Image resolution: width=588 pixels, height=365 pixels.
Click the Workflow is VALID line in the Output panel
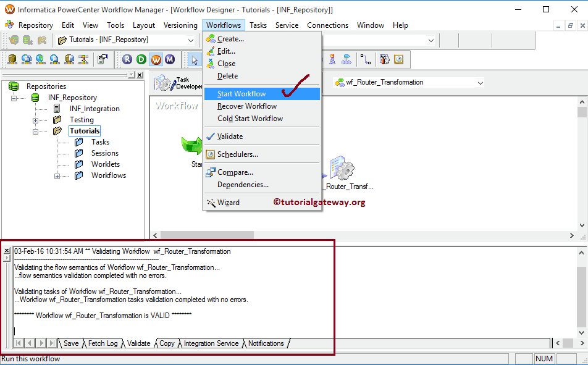coord(103,316)
